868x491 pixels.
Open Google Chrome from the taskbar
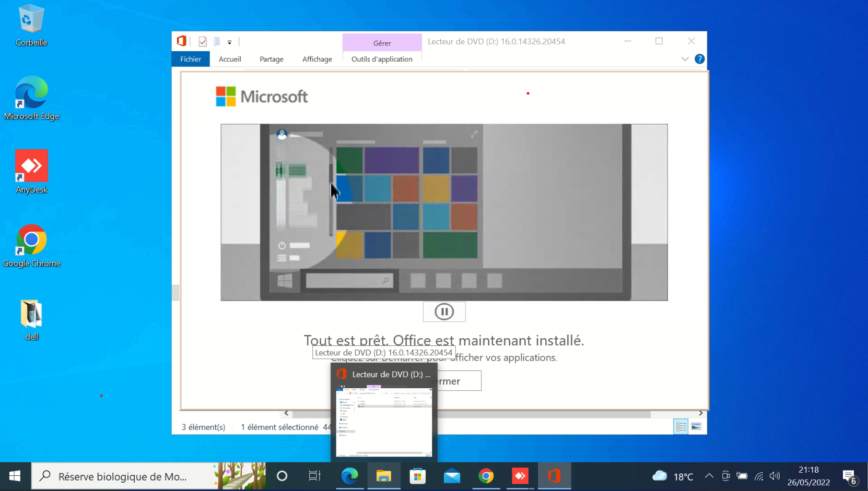tap(486, 476)
